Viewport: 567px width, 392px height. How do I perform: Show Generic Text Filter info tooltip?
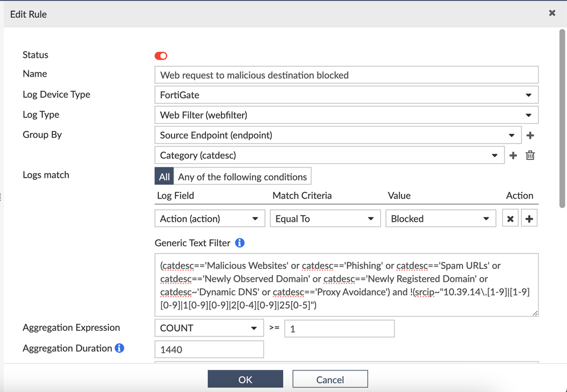click(240, 243)
